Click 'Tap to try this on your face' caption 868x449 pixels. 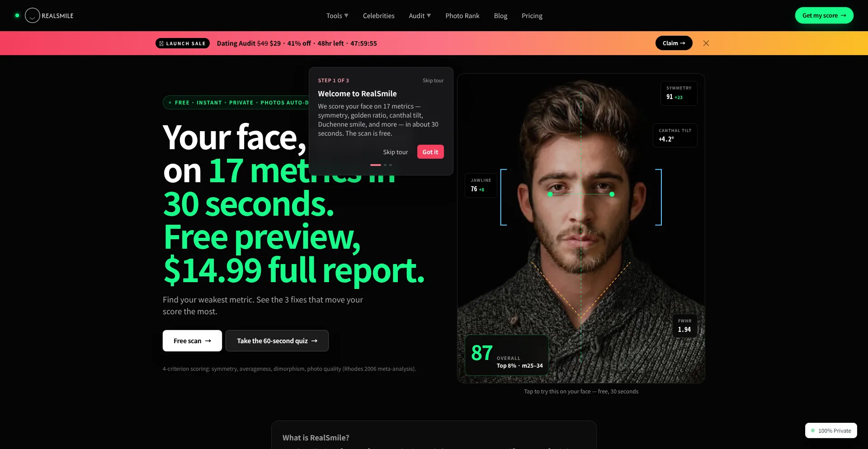[581, 392]
